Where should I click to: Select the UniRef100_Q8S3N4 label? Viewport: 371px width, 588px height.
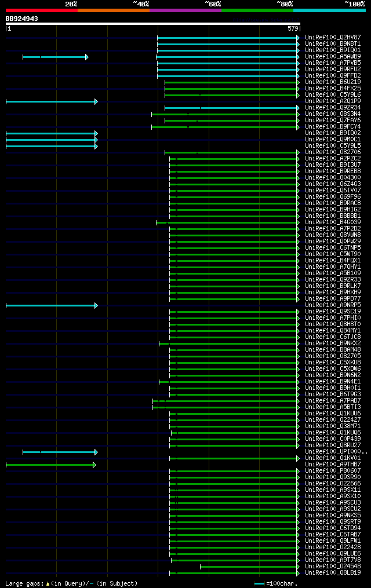tap(333, 114)
